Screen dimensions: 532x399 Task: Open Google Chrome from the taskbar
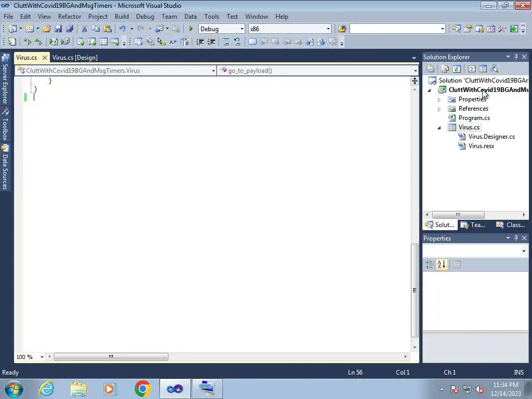click(x=142, y=389)
